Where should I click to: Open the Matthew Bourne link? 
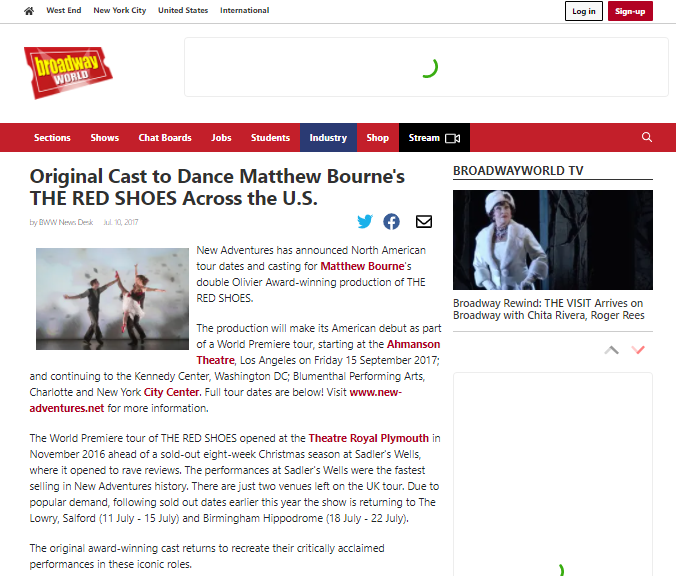click(x=362, y=266)
